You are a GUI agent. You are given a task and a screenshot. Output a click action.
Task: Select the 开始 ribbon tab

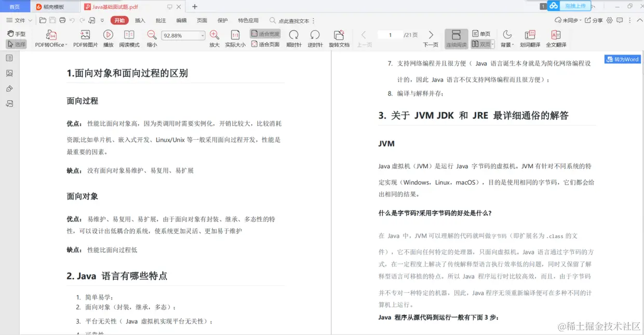point(119,20)
